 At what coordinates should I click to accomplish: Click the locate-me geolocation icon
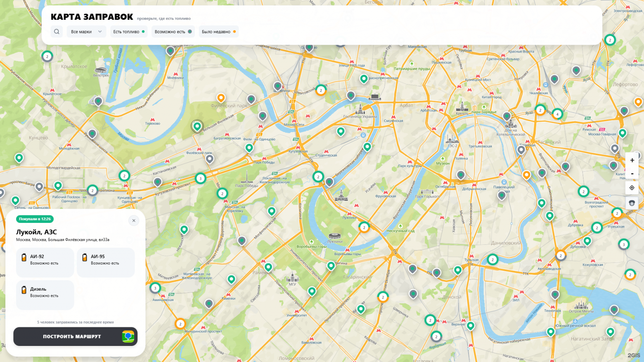[x=632, y=188]
